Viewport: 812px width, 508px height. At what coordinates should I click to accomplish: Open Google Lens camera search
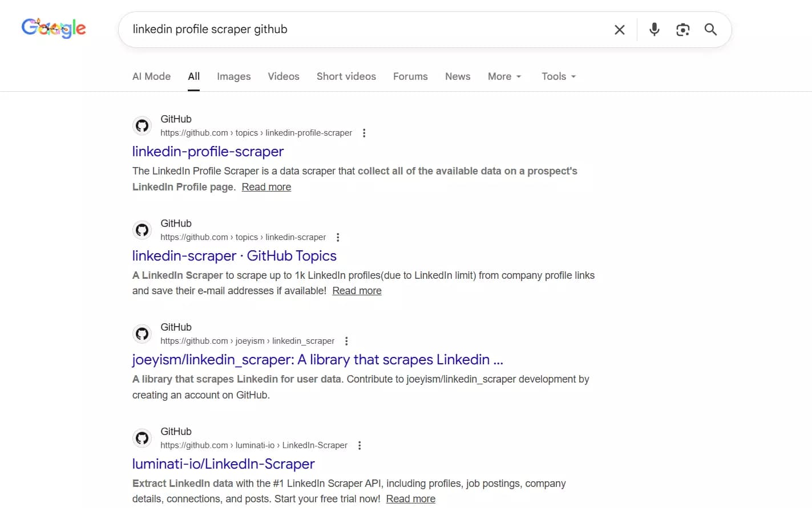click(682, 29)
